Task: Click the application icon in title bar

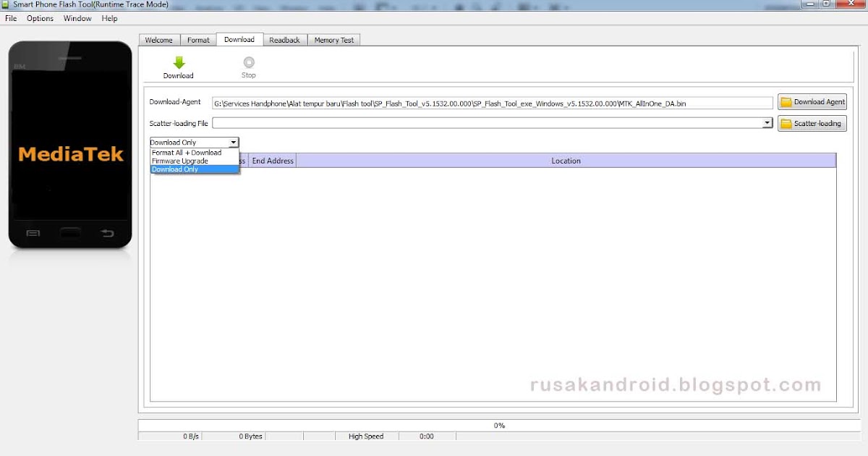Action: coord(6,4)
